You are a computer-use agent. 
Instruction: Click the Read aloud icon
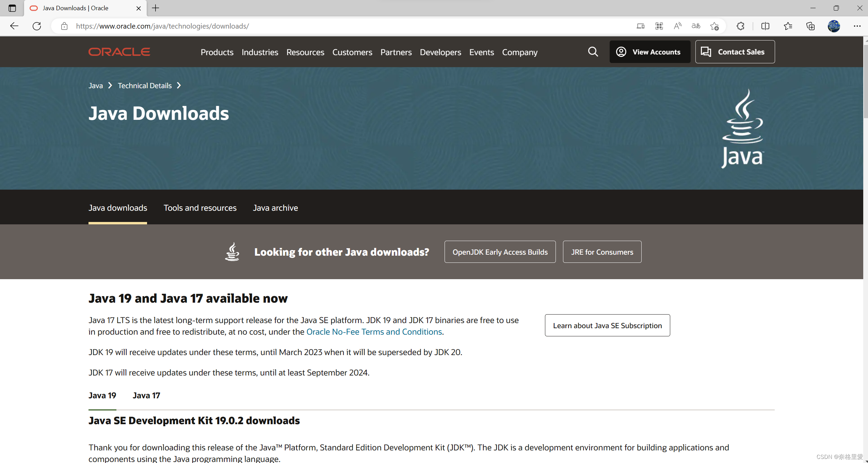pyautogui.click(x=677, y=26)
